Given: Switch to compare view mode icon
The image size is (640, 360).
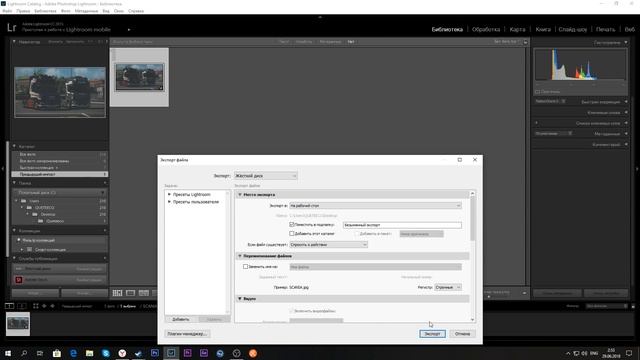Looking at the screenshot, I should click(144, 293).
